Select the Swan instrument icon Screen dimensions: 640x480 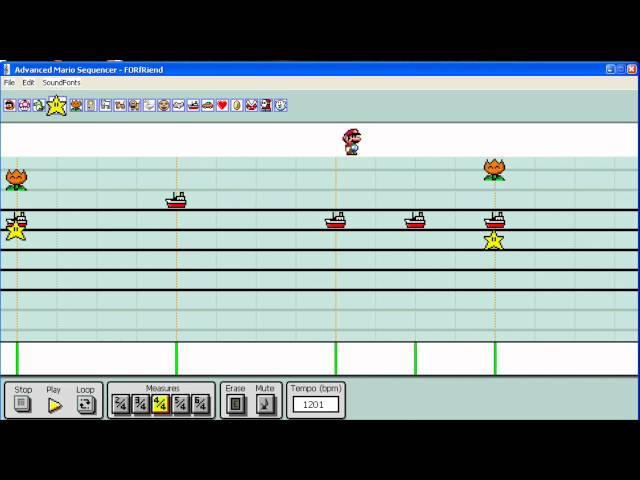pyautogui.click(x=149, y=105)
